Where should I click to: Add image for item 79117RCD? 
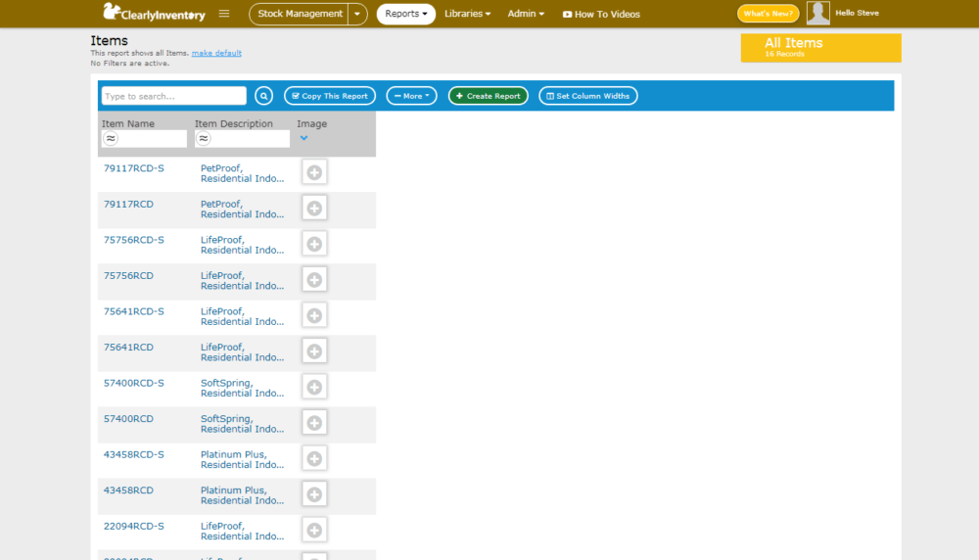pyautogui.click(x=314, y=208)
